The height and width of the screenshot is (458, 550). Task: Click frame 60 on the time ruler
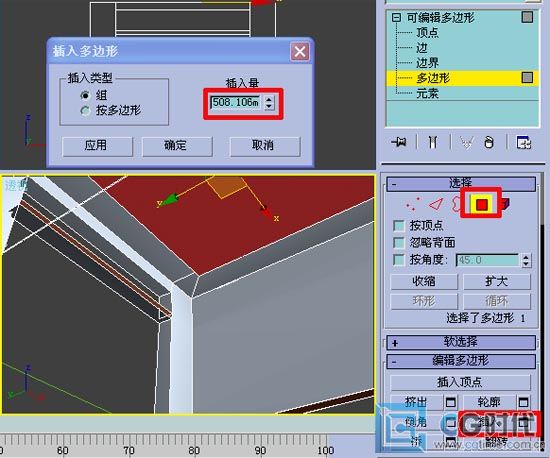click(x=62, y=450)
